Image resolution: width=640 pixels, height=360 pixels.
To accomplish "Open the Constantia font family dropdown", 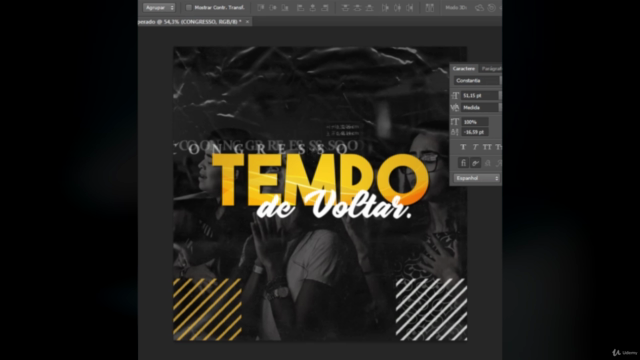I will tap(477, 80).
